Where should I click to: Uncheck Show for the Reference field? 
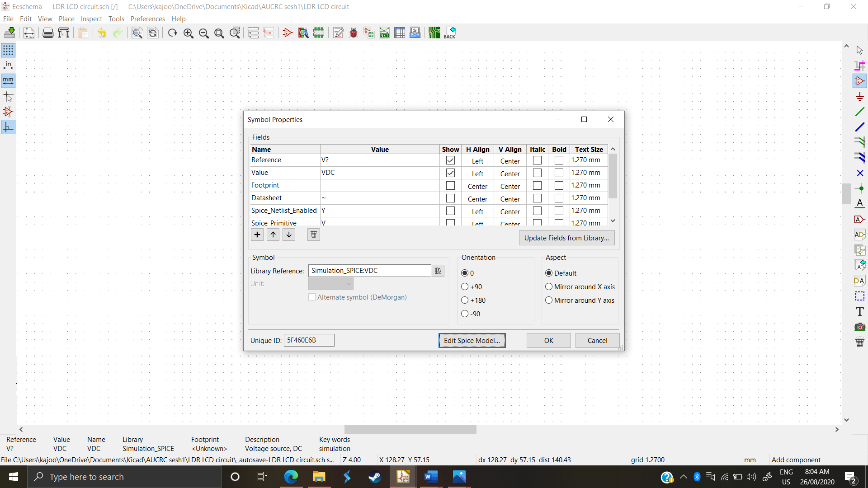pyautogui.click(x=450, y=160)
